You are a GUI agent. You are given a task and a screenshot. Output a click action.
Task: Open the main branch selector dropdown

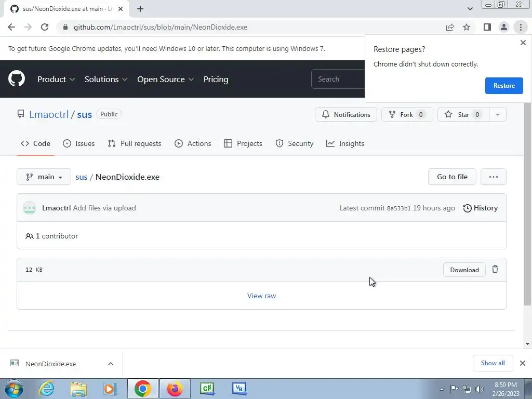pos(44,177)
